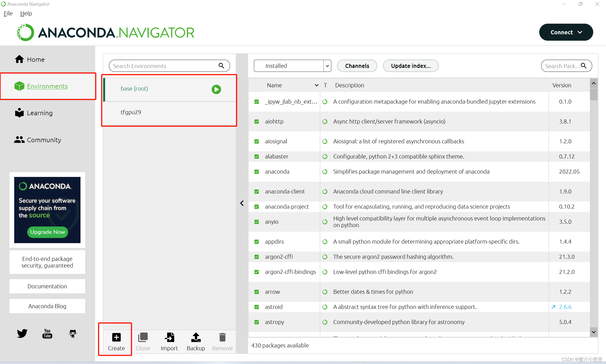Clone the selected environment
Screen dimensions: 606x364
[143, 342]
